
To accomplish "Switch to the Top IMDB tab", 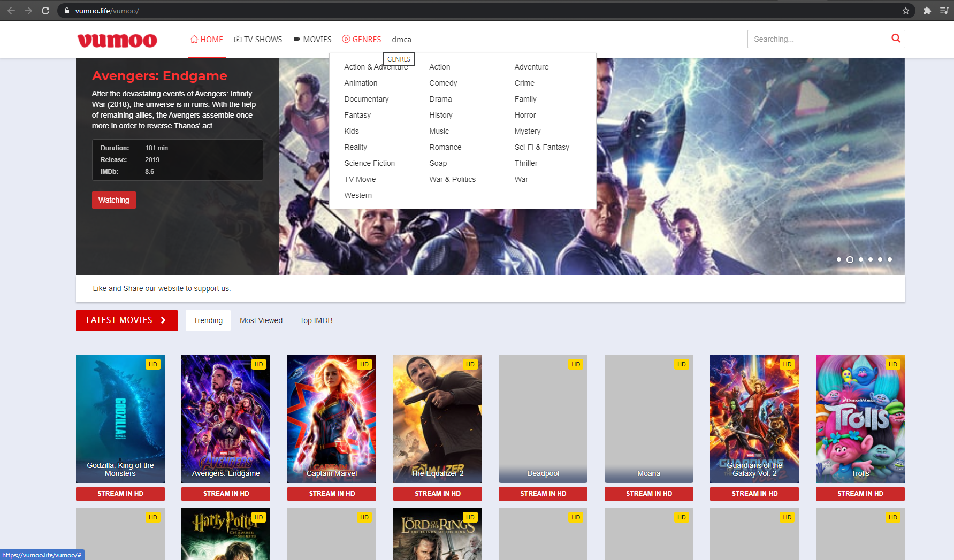I will click(316, 320).
